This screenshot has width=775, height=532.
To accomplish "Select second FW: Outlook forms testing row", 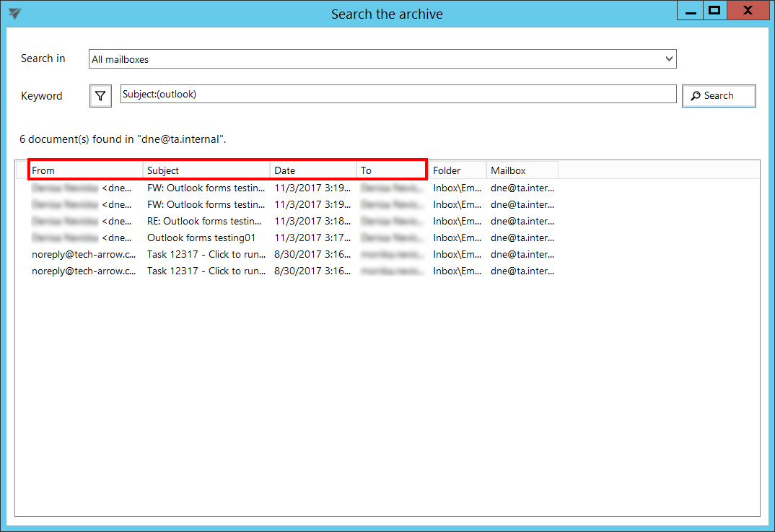I will click(x=206, y=204).
